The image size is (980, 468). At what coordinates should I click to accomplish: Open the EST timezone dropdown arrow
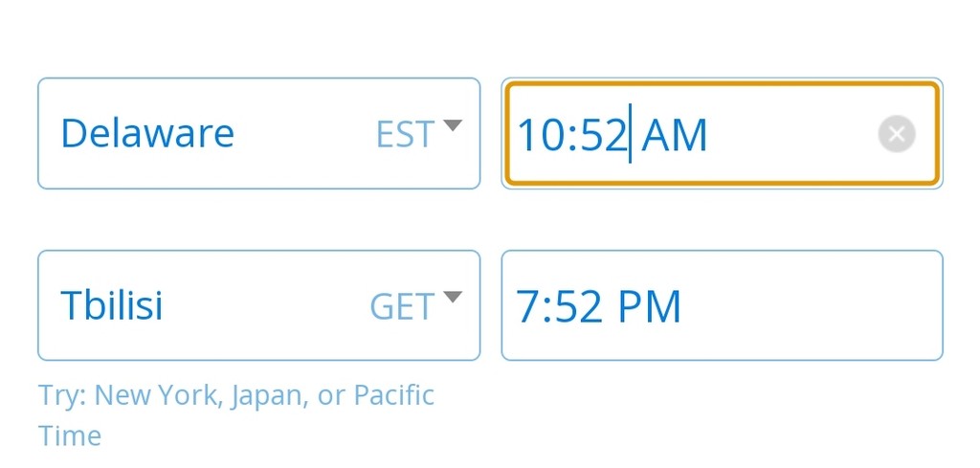(x=453, y=125)
